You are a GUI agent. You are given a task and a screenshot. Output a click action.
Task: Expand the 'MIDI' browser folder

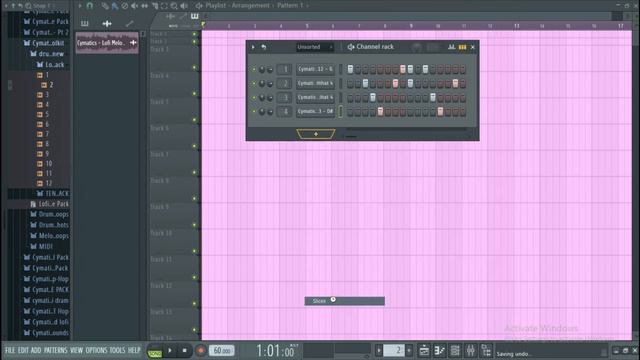[42, 247]
